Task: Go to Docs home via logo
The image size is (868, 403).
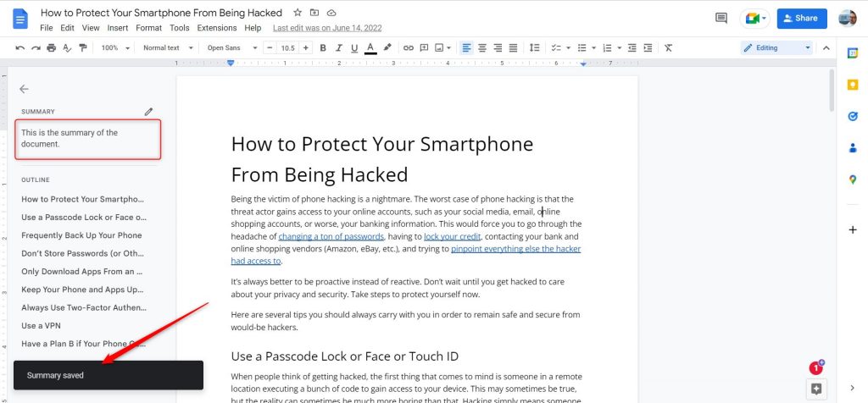Action: (x=20, y=19)
